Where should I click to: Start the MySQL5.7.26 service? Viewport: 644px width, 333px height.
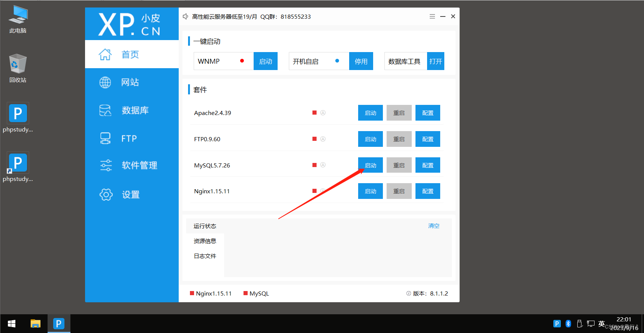[x=371, y=165]
